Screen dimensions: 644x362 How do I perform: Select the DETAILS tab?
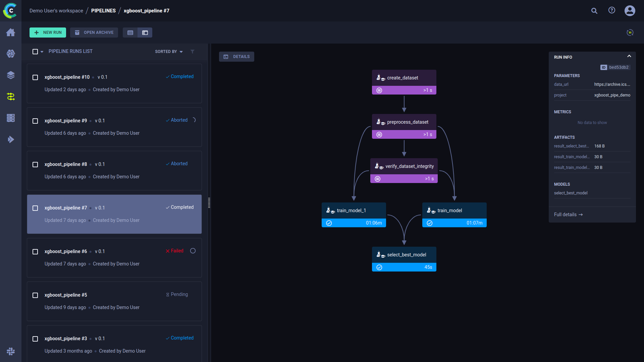[x=237, y=57]
